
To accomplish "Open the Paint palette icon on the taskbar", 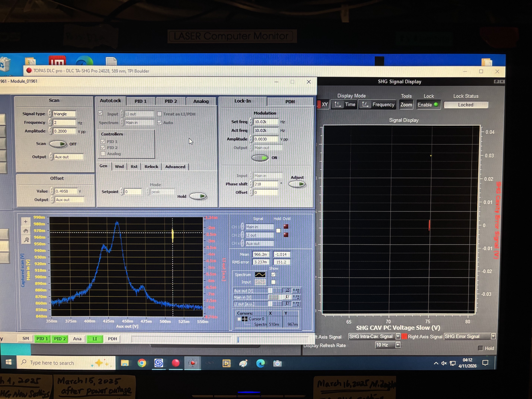I will [243, 363].
